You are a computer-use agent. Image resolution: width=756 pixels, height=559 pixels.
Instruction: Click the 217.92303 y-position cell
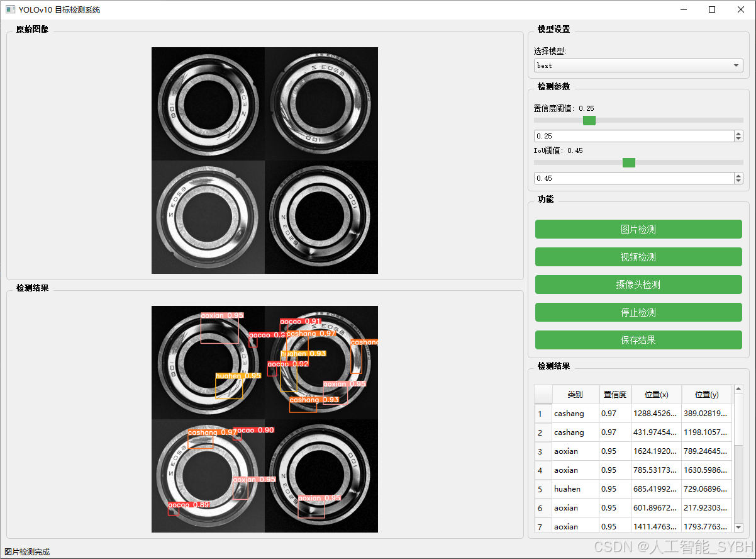[x=706, y=508]
